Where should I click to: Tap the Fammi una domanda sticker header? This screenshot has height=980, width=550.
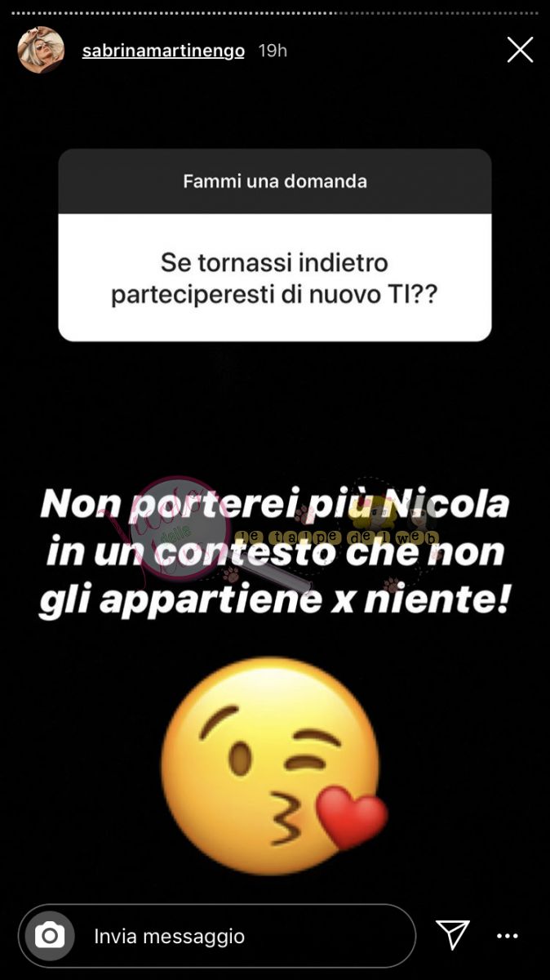click(x=275, y=181)
